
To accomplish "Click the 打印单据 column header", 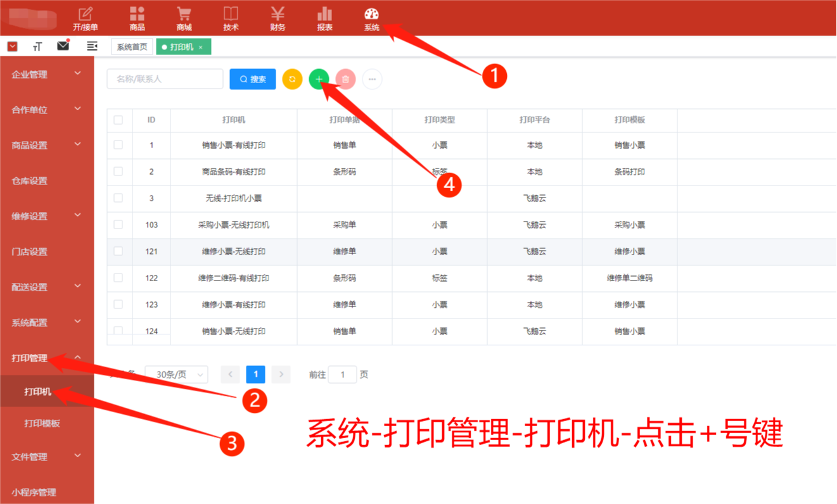I will point(345,120).
